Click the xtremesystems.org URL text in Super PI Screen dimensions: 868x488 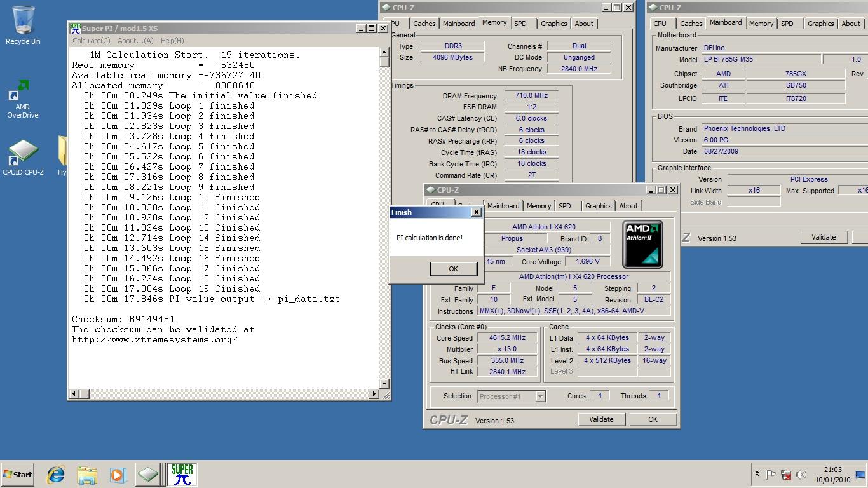pos(155,339)
